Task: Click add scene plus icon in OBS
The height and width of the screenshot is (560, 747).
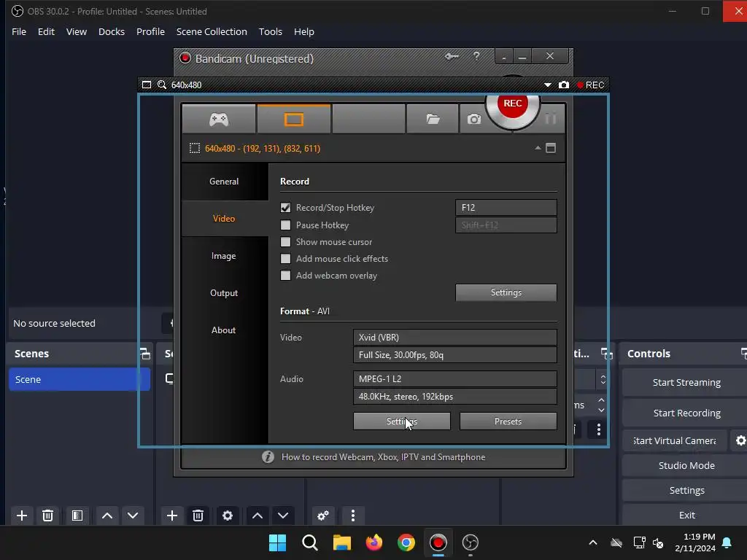Action: (x=22, y=516)
